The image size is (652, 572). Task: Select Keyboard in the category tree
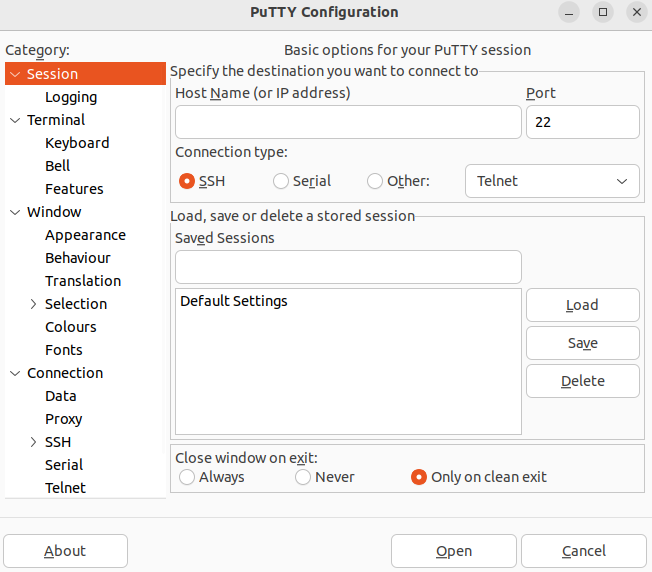click(x=77, y=143)
